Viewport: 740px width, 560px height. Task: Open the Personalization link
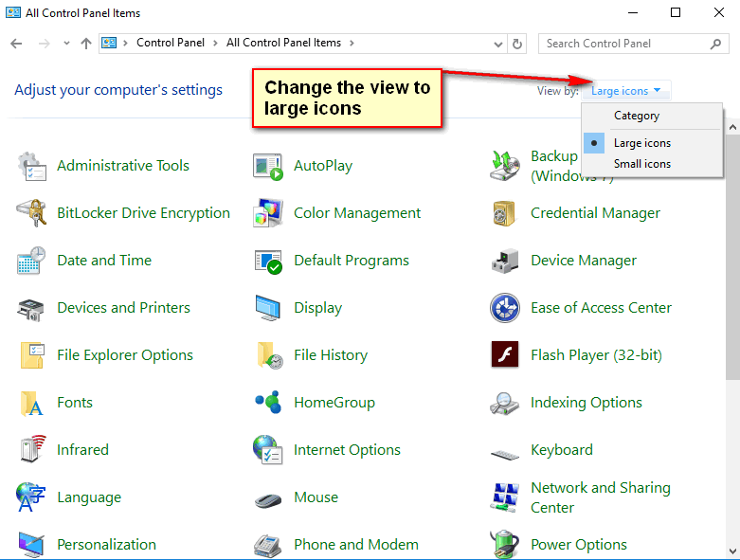tap(106, 545)
